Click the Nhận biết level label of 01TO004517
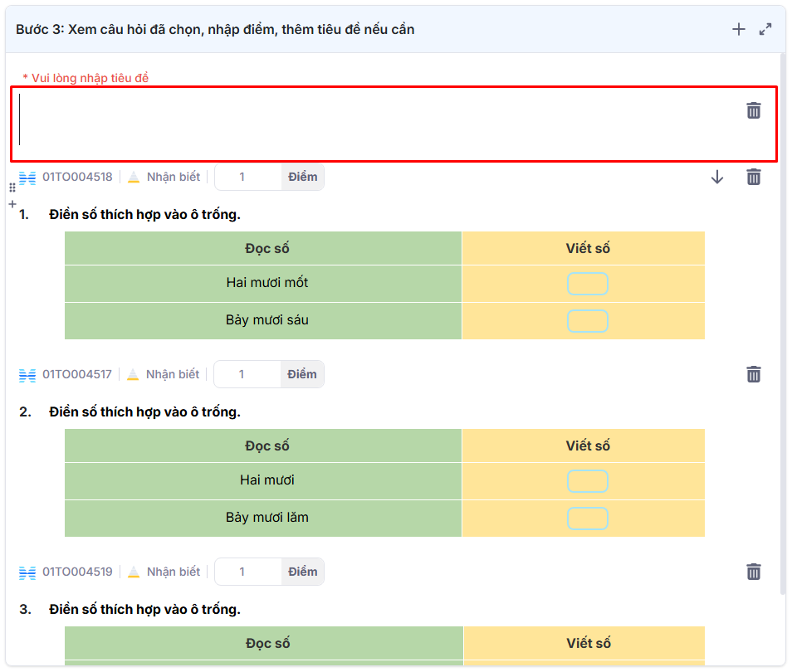This screenshot has width=792, height=672. (173, 374)
